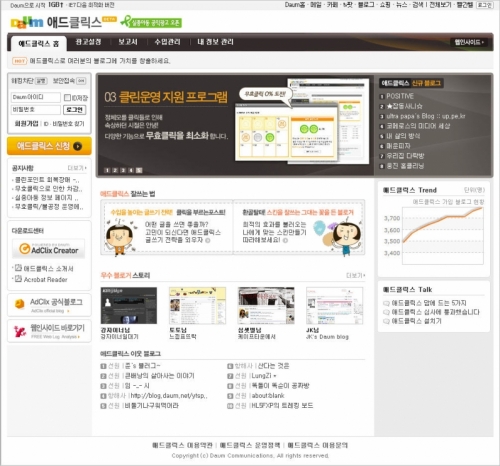Image resolution: width=500 pixels, height=466 pixels.
Task: Go to banner slide 4
Action: [x=131, y=170]
